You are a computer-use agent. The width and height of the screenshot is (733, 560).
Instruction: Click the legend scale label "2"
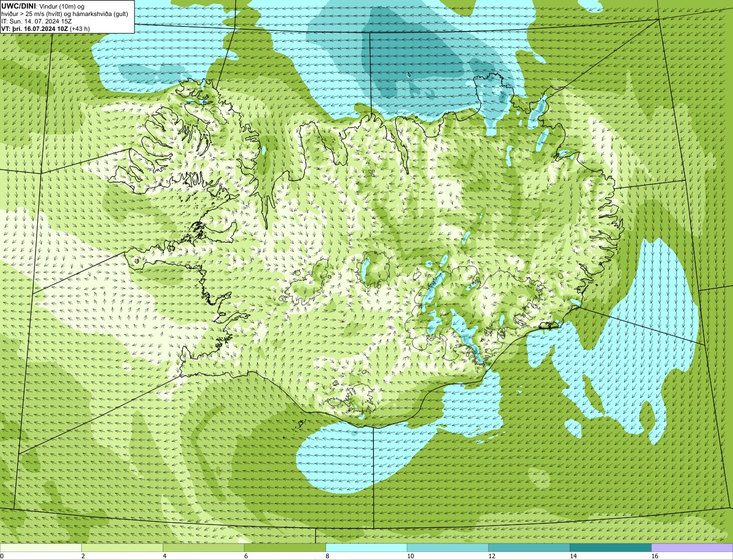tap(83, 556)
